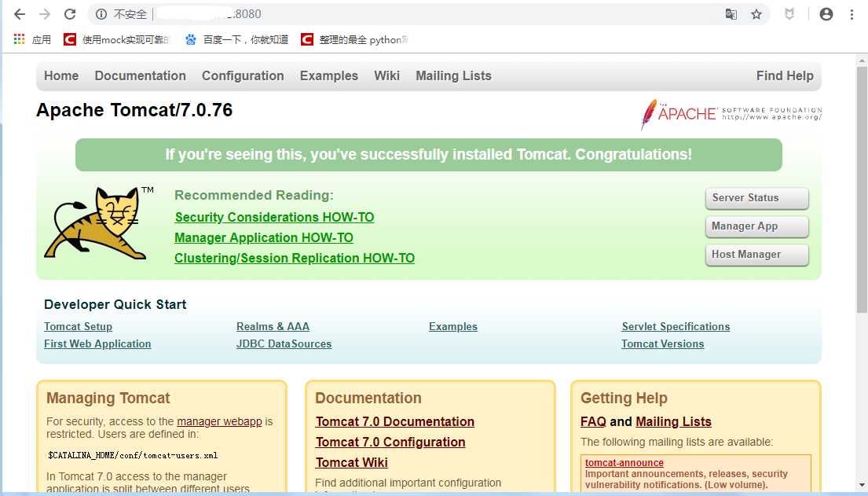Open the manager webapp link
Screen dimensions: 868x496
click(x=219, y=421)
